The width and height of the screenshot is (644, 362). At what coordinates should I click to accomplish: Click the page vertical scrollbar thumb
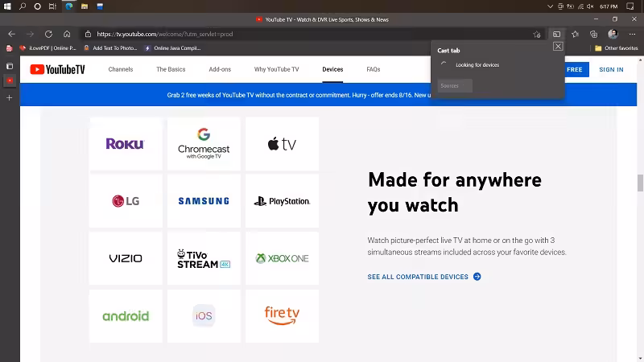(640, 183)
